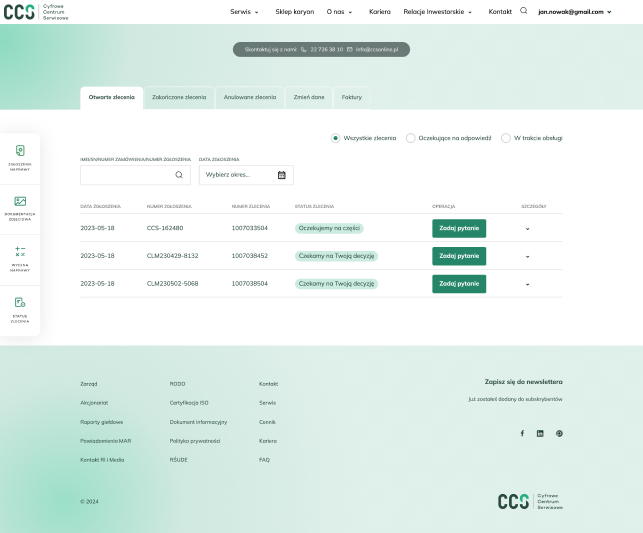The height and width of the screenshot is (533, 643).
Task: Select Oczekujące na odpowiedź radio option
Action: click(411, 138)
